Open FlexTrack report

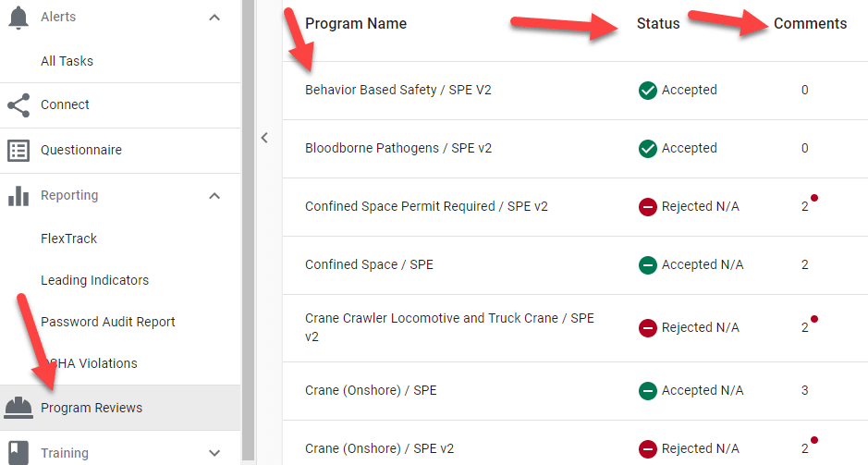click(68, 239)
